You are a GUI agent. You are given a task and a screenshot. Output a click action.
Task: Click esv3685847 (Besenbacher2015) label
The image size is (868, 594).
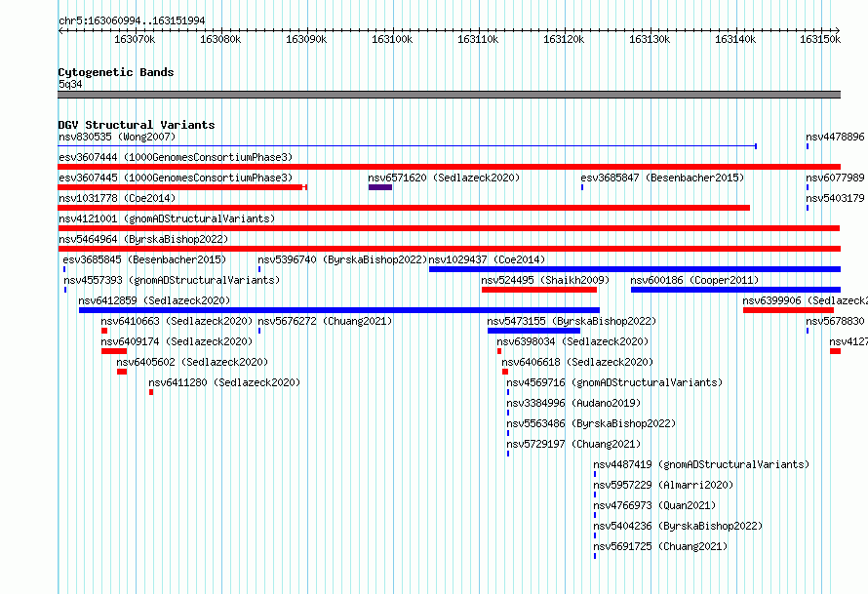pos(662,178)
